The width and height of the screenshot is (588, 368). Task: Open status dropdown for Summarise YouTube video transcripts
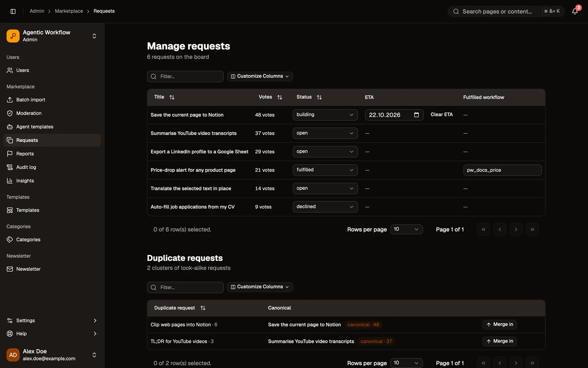(325, 133)
